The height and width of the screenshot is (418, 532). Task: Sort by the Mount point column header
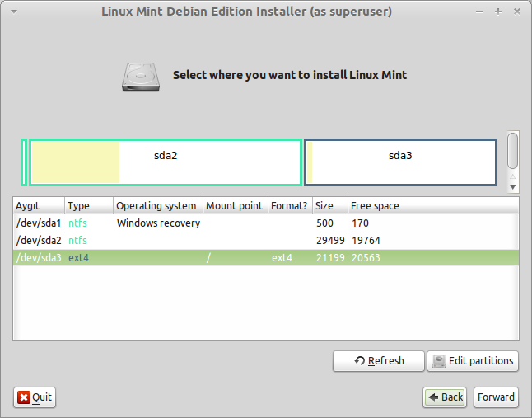235,206
